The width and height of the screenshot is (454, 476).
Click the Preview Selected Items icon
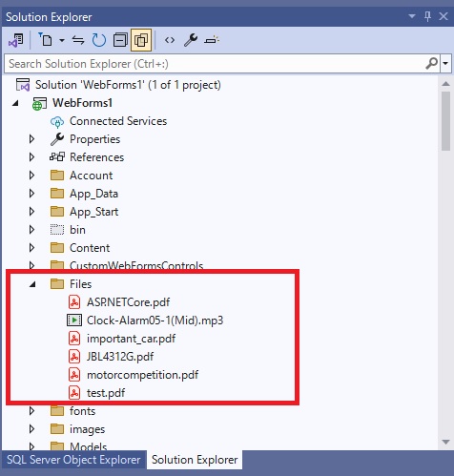coord(212,40)
